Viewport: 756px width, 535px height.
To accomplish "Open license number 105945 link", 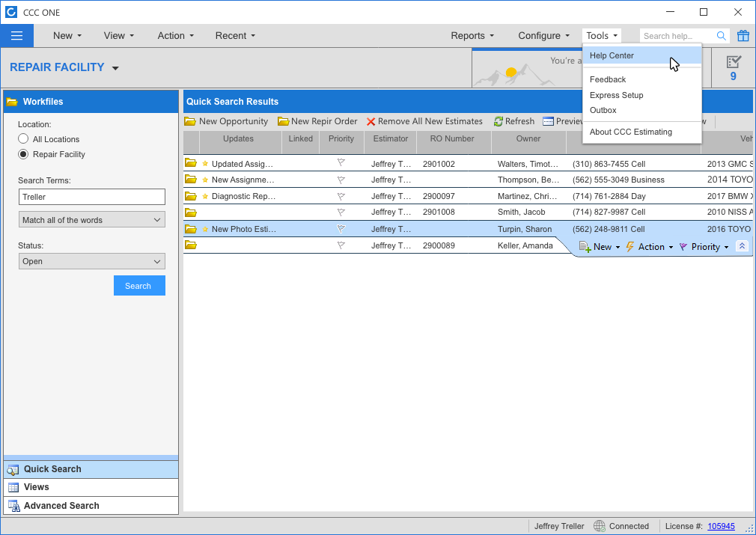I will [x=721, y=526].
